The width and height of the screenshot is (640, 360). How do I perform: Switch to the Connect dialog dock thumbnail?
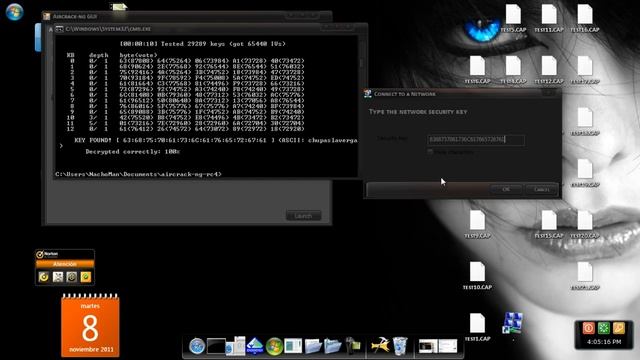click(448, 347)
